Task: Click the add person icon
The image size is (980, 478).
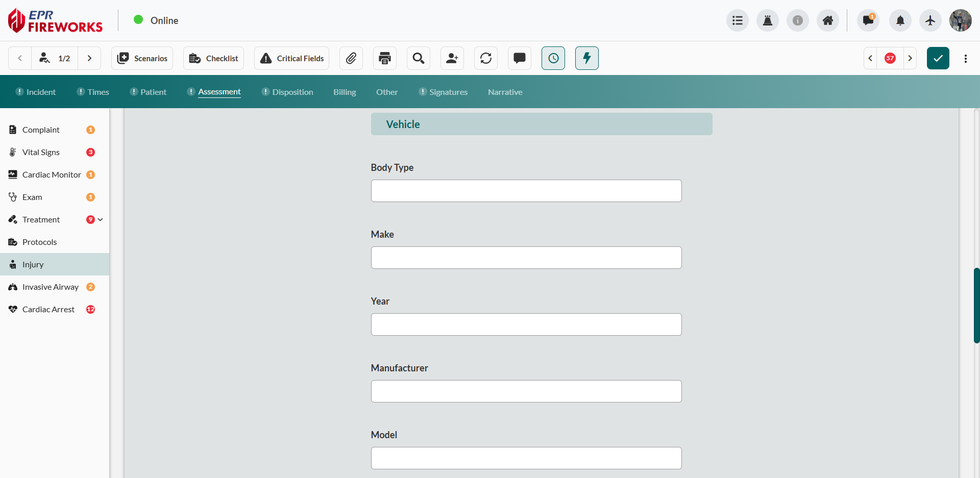Action: click(452, 58)
